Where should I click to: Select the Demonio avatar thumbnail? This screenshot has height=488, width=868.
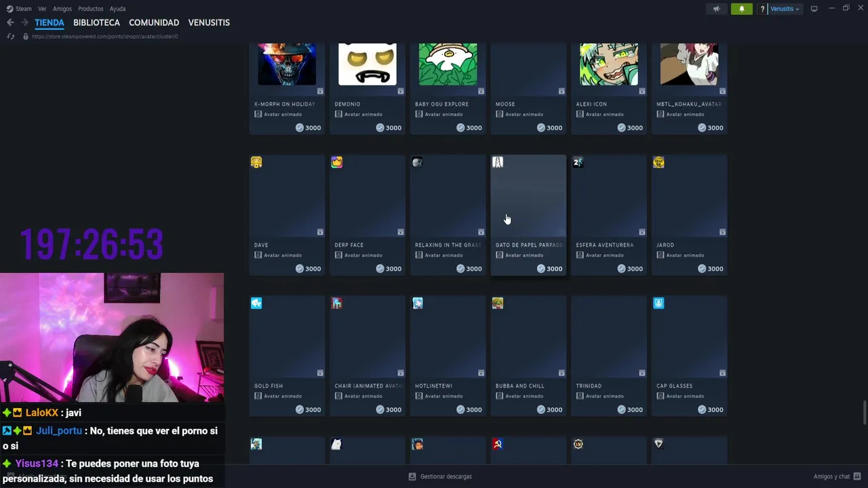(x=368, y=64)
